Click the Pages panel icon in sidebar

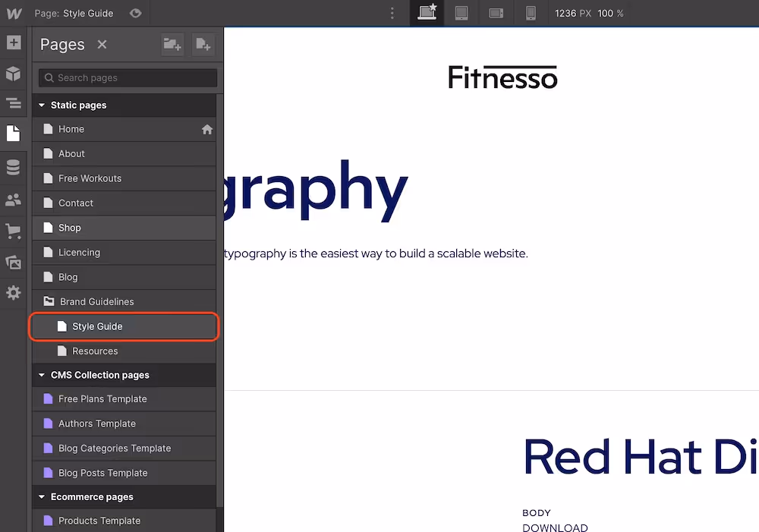(14, 133)
